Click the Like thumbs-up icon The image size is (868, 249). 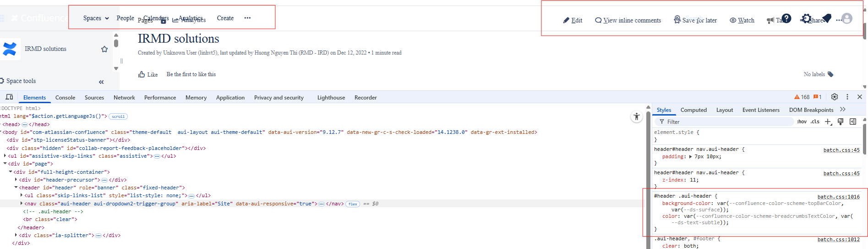pos(142,74)
